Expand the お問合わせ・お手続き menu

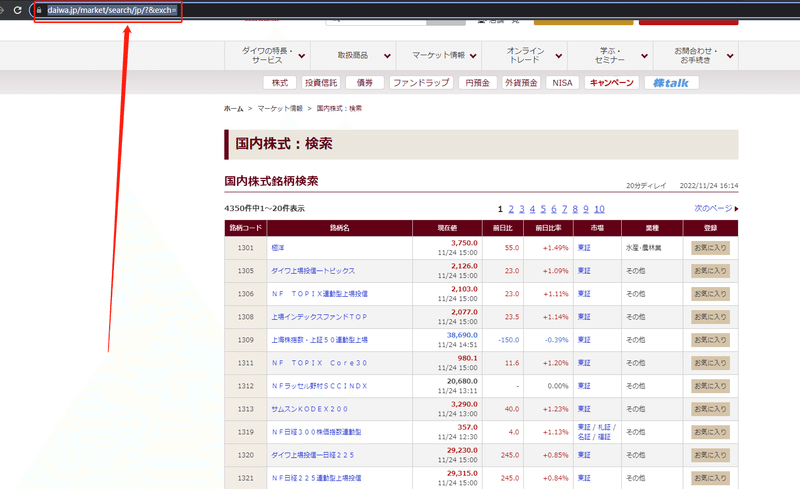point(696,55)
